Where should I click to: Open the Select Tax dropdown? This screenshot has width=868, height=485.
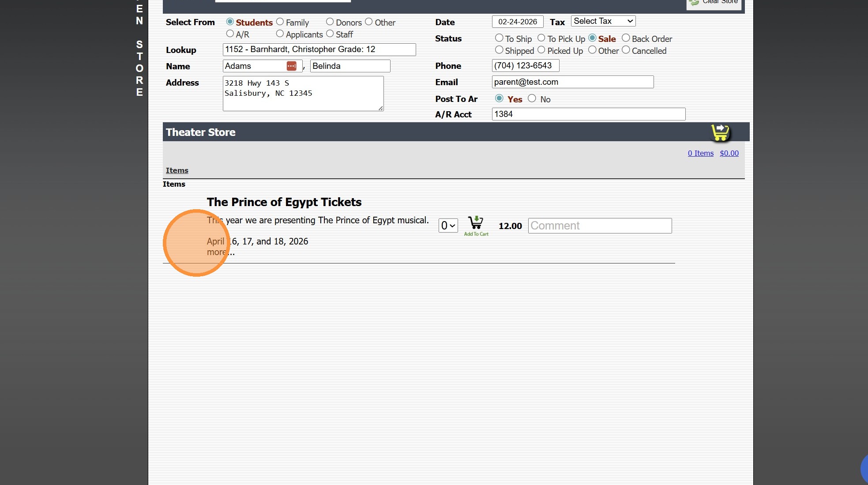point(603,21)
